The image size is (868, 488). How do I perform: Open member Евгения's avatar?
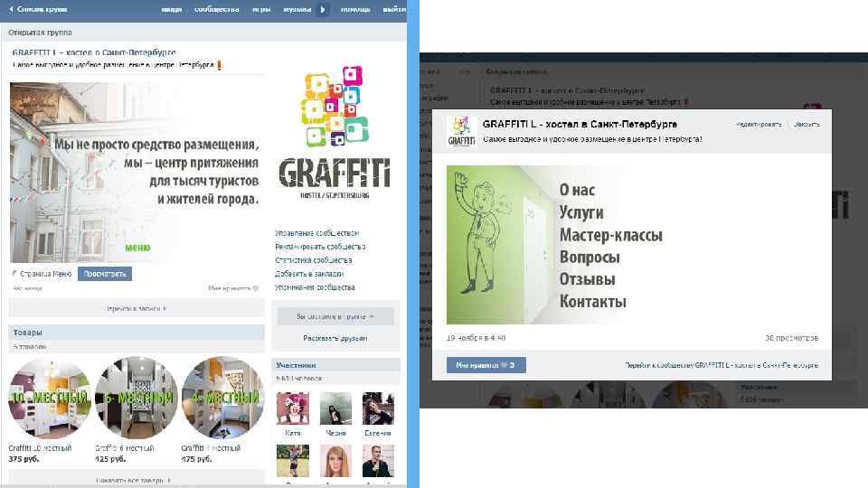[378, 408]
